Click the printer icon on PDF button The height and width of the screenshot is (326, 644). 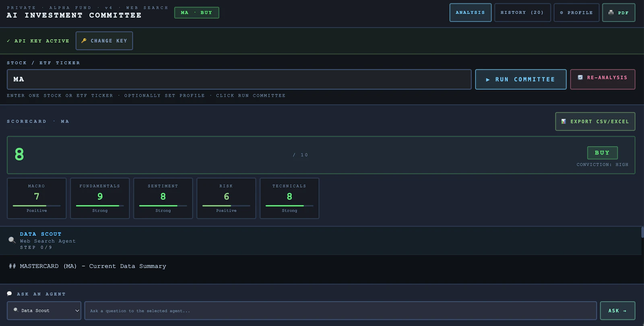pos(611,12)
